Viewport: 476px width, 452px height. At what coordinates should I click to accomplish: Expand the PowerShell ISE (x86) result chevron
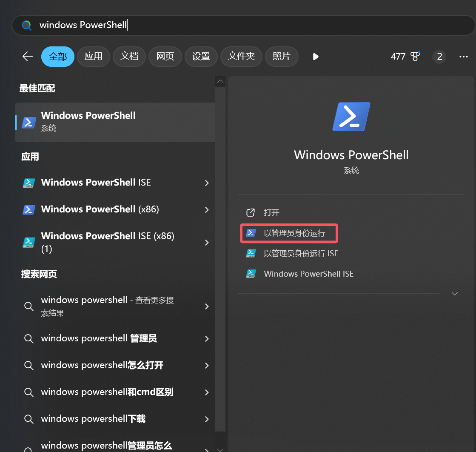coord(207,243)
